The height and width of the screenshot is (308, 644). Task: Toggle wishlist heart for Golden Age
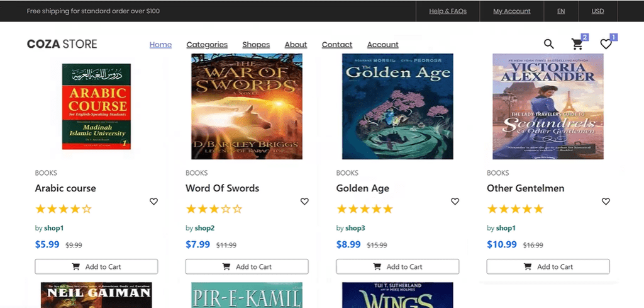[455, 202]
